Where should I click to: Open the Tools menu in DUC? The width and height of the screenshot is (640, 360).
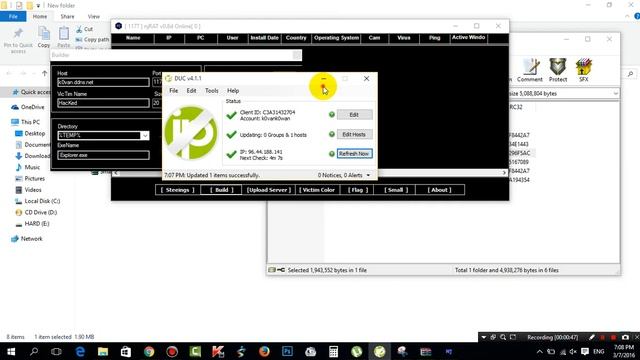[211, 91]
